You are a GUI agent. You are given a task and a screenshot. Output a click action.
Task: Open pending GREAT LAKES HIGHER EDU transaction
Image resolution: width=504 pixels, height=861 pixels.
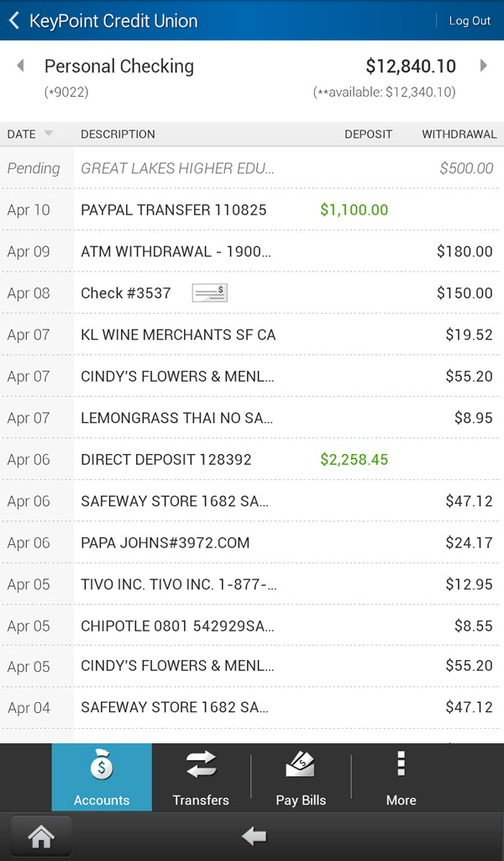click(252, 168)
